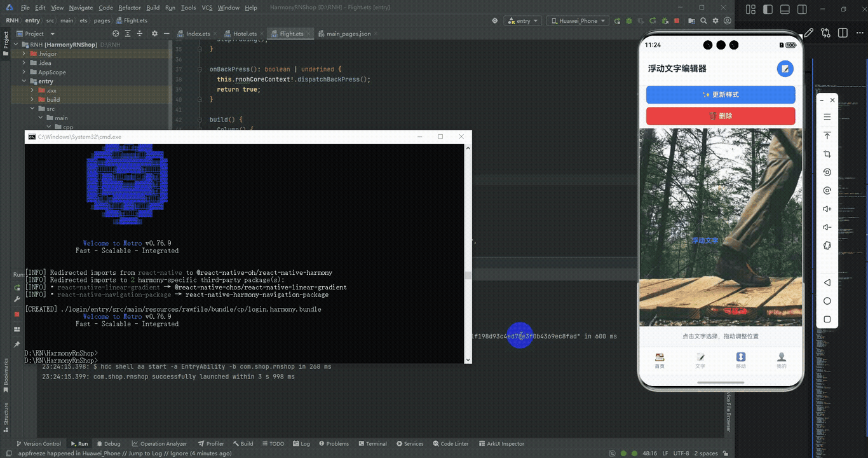Expand the AppScope folder
This screenshot has height=458, width=868.
click(25, 72)
